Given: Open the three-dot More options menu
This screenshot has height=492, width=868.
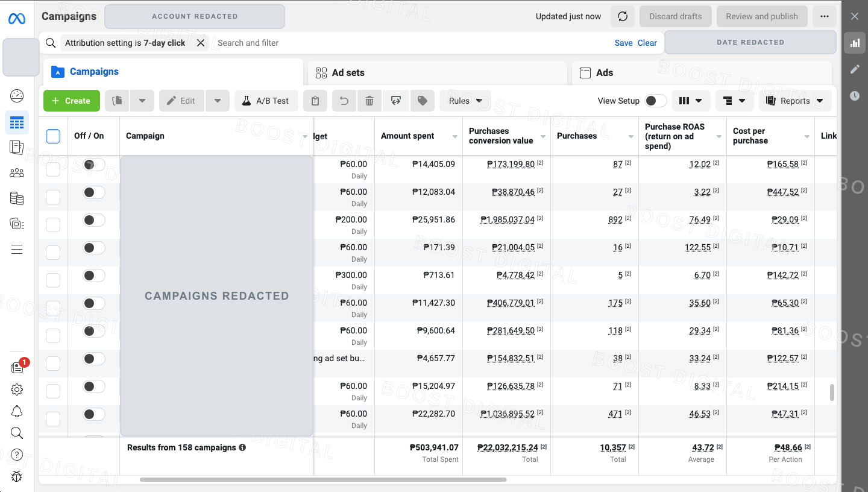Looking at the screenshot, I should pyautogui.click(x=825, y=16).
